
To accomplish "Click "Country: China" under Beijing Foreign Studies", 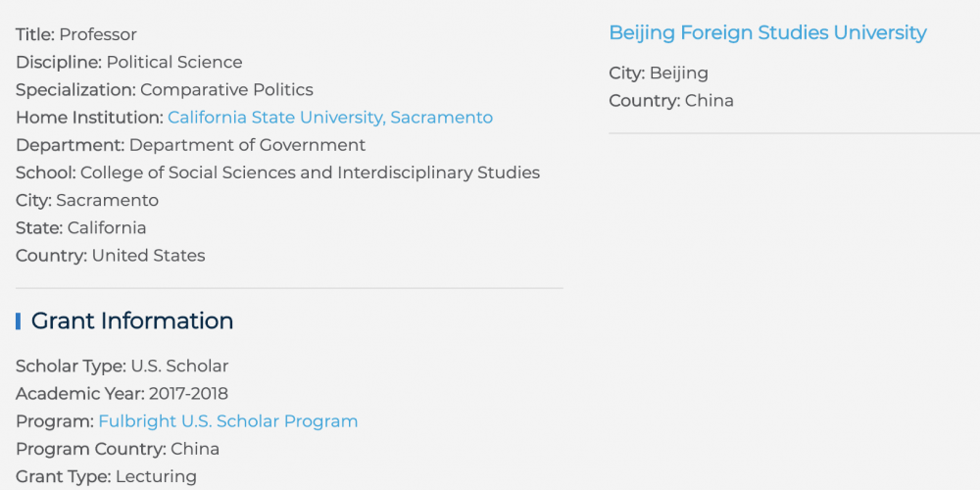I will pyautogui.click(x=671, y=101).
